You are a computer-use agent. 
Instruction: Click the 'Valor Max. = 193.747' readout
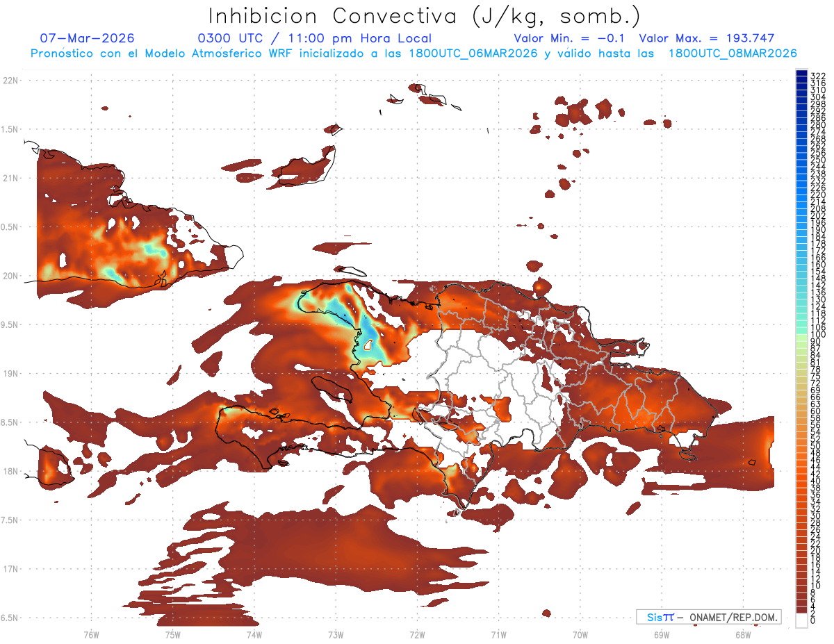click(707, 38)
